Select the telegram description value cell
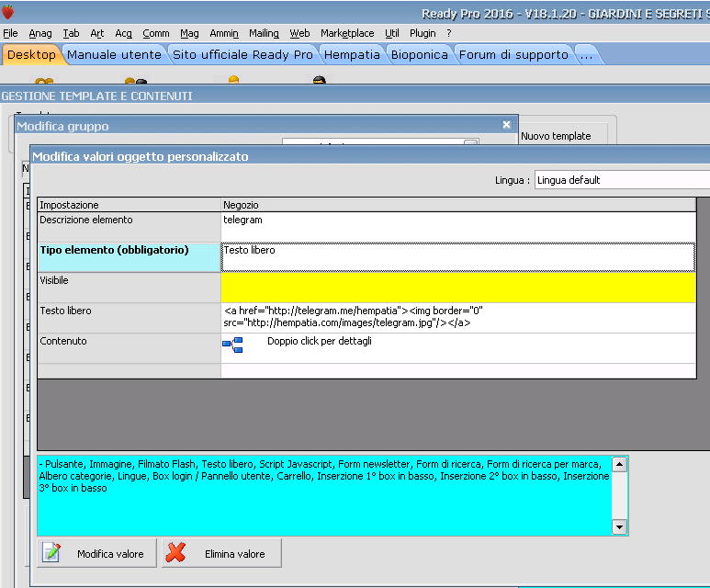 coord(457,227)
